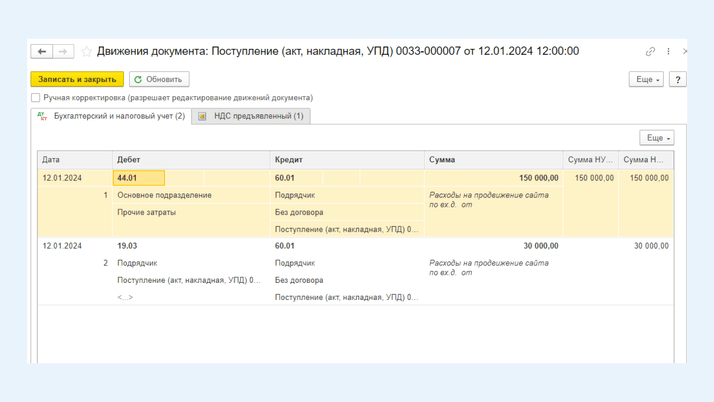Switch to Бухгалтерский и налоговый учет tab
This screenshot has width=714, height=402.
click(112, 116)
